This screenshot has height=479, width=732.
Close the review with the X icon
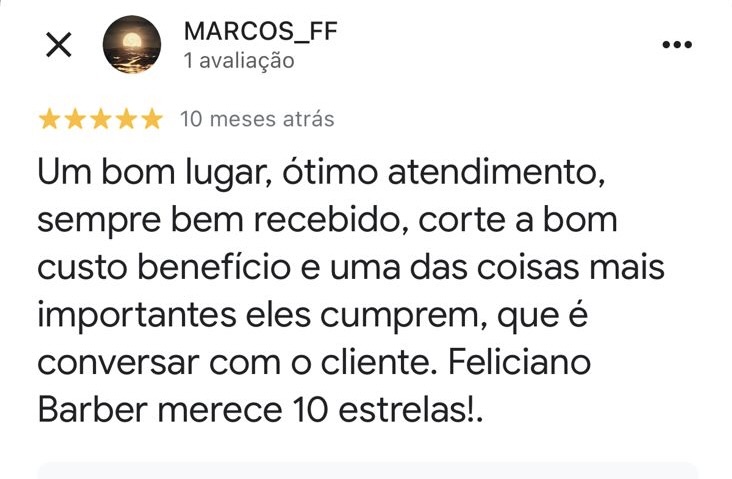click(x=59, y=45)
